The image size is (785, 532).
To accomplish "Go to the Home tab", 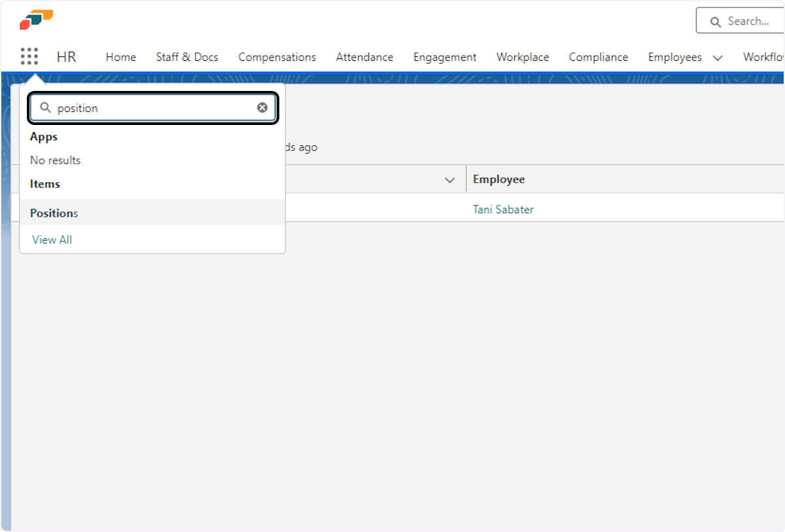I will (x=121, y=57).
